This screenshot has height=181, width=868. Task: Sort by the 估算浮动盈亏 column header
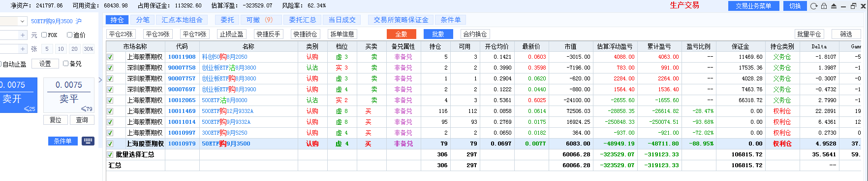pyautogui.click(x=615, y=46)
